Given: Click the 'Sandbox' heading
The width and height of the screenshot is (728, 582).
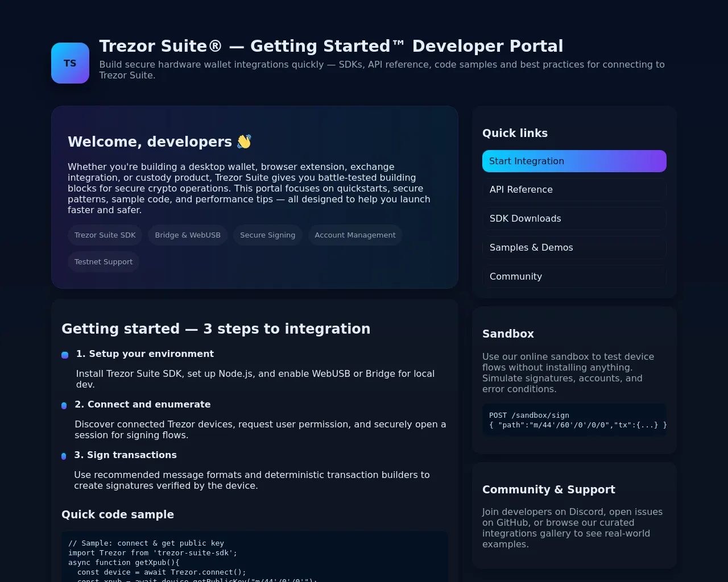Looking at the screenshot, I should click(508, 334).
